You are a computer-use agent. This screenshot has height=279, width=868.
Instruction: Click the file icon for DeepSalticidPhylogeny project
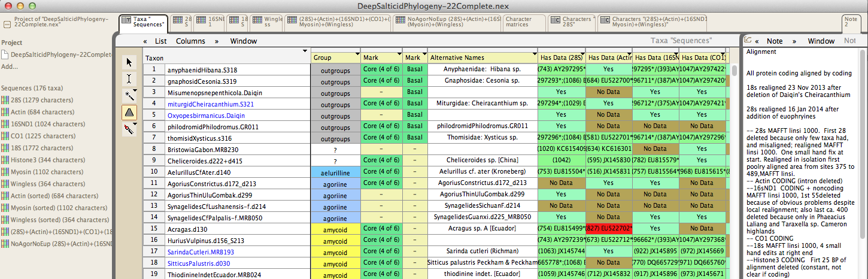pos(5,54)
